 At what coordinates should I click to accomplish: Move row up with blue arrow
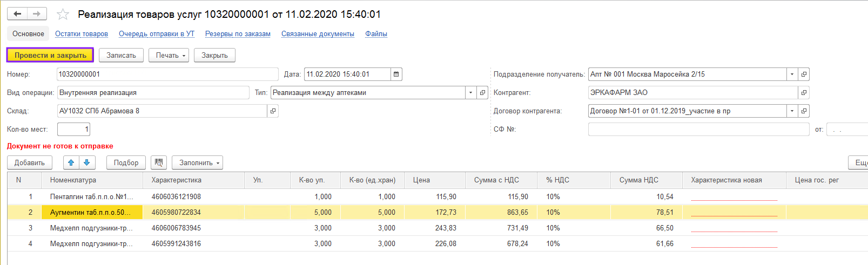click(71, 162)
